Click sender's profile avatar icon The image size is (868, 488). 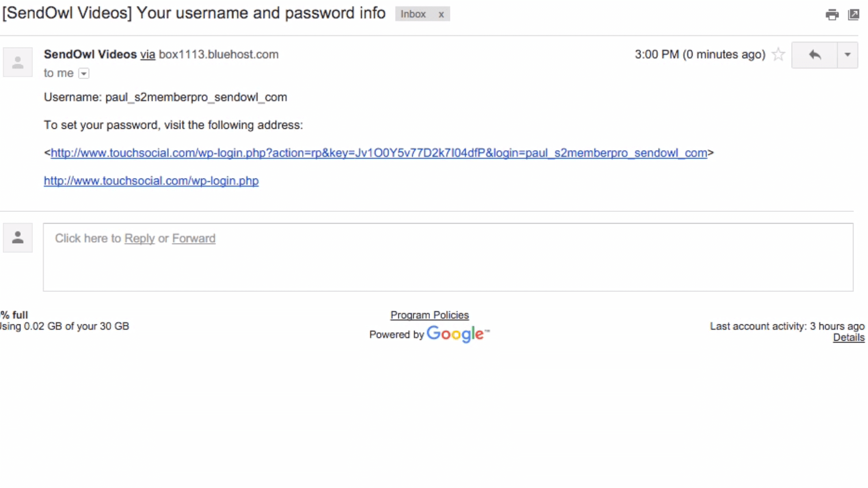click(x=18, y=62)
